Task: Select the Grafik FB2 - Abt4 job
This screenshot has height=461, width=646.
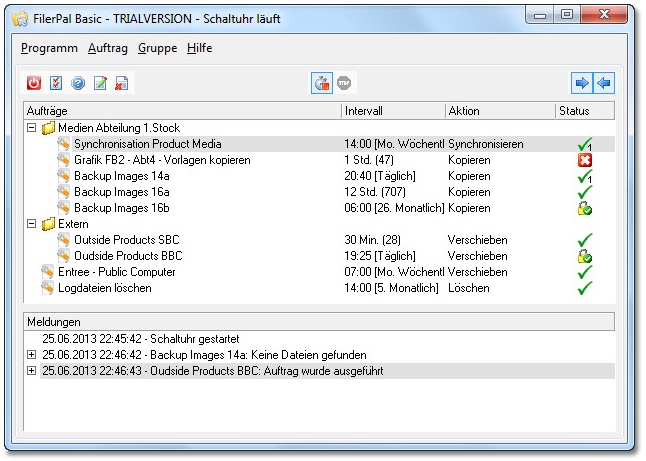Action: coord(161,160)
